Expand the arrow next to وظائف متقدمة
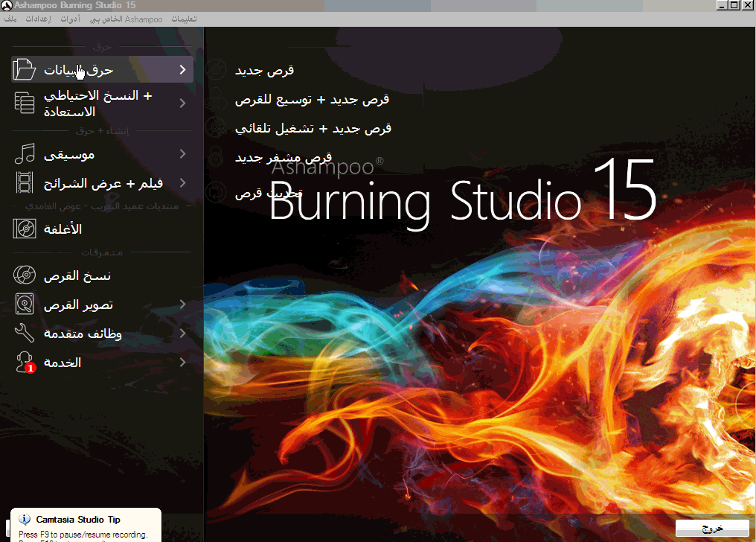This screenshot has width=756, height=542. 182,334
